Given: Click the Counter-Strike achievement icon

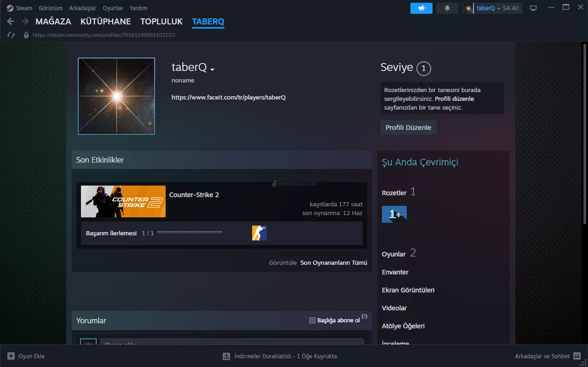Looking at the screenshot, I should pyautogui.click(x=259, y=233).
